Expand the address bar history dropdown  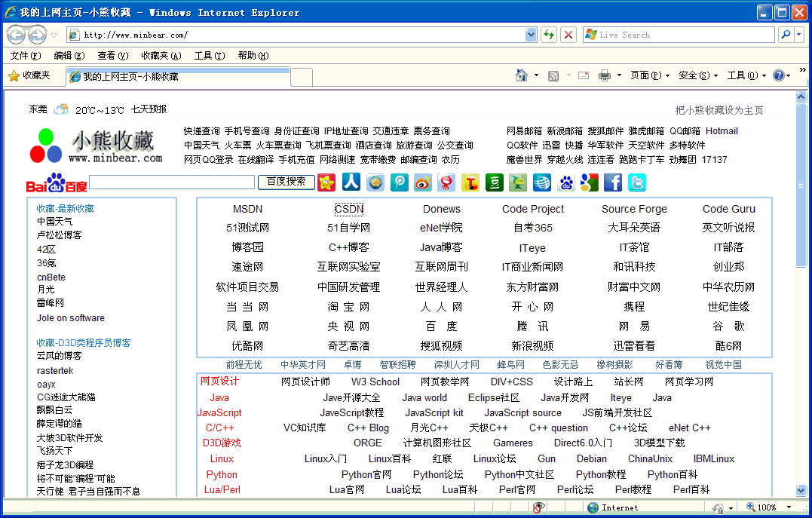(531, 35)
